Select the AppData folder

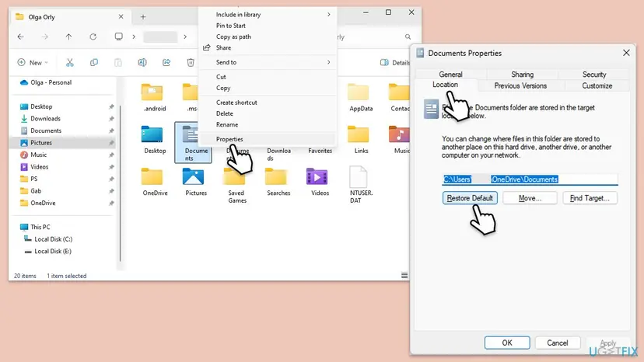click(361, 98)
